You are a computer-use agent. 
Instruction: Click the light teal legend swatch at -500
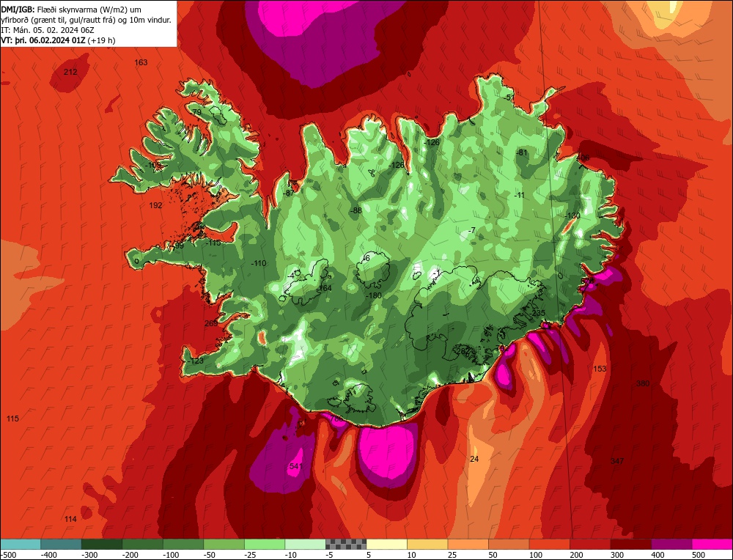(21, 544)
